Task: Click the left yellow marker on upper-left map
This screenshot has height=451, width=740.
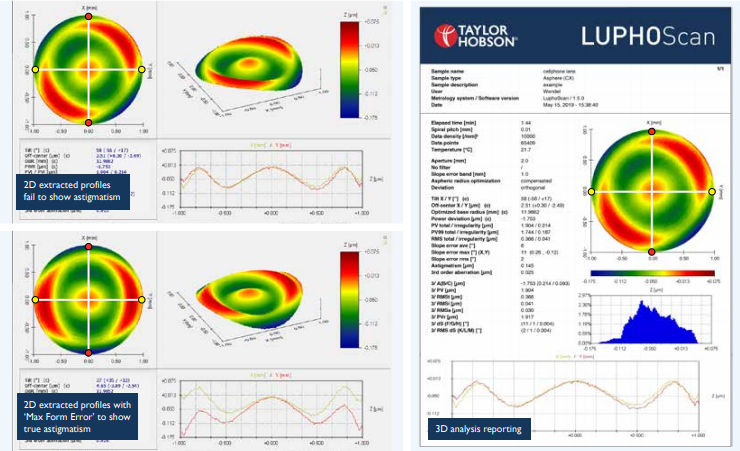Action: (35, 70)
